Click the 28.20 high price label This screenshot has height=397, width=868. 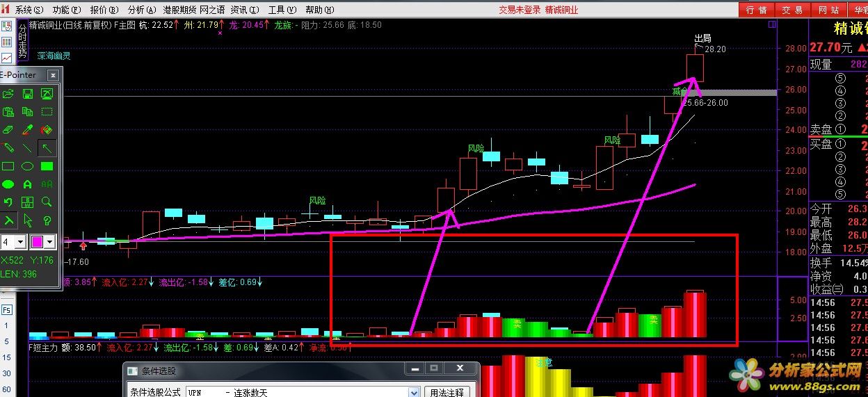tap(715, 49)
